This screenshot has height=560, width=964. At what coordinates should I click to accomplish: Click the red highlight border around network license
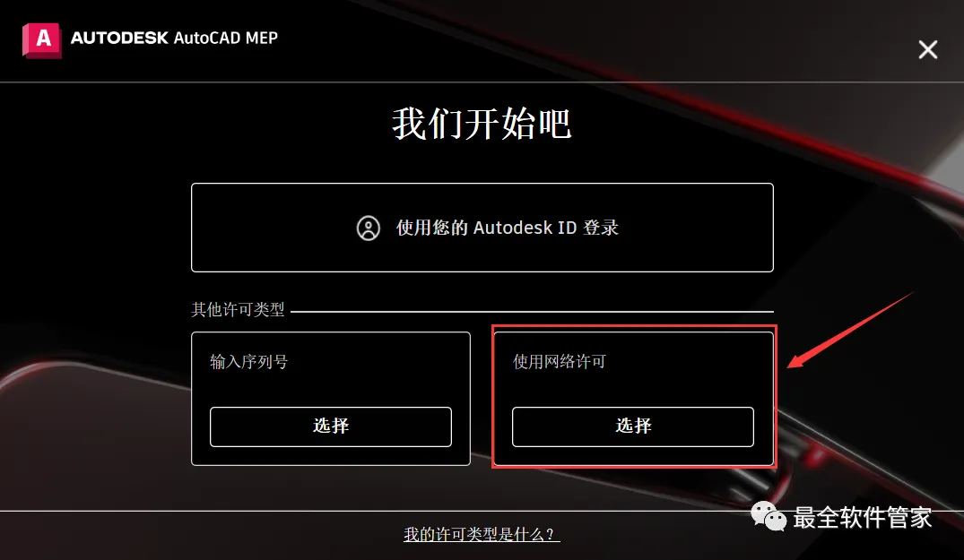(634, 327)
